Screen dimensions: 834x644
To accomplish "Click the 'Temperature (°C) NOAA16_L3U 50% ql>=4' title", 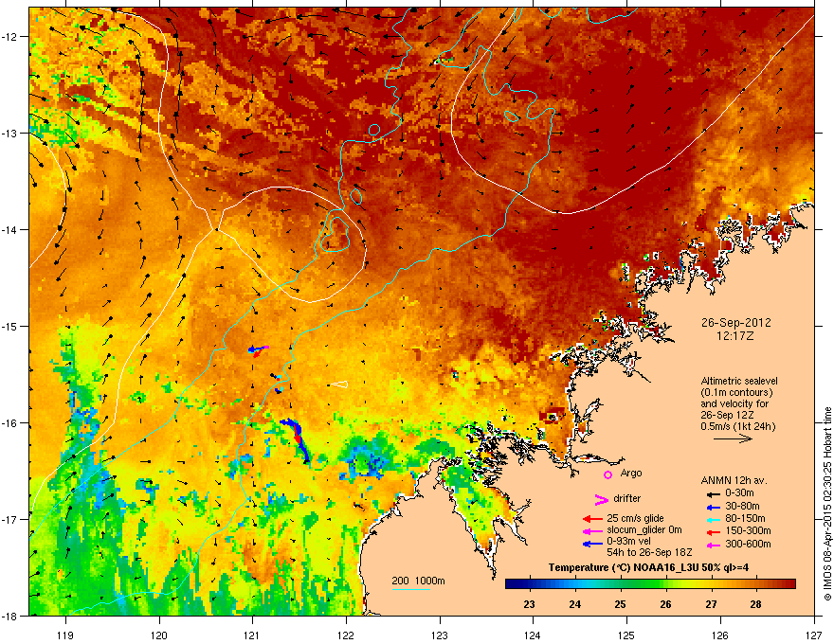I will (648, 567).
